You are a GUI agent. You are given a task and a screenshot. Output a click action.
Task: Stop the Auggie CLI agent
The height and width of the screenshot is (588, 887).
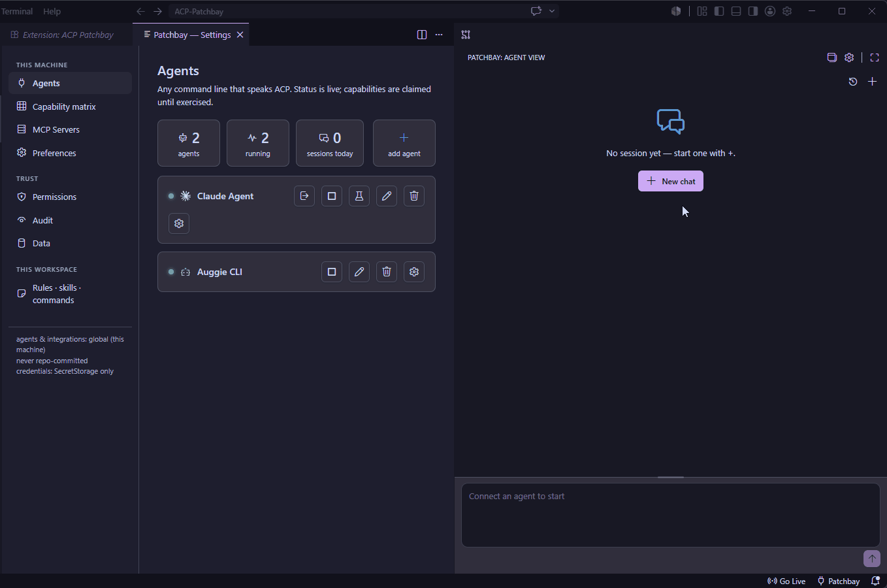coord(332,272)
